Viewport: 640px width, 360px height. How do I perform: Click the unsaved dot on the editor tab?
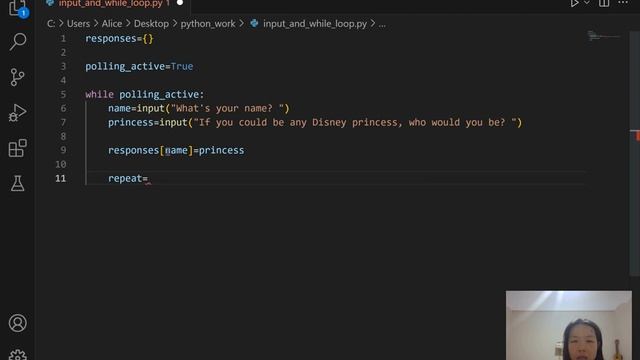point(180,3)
